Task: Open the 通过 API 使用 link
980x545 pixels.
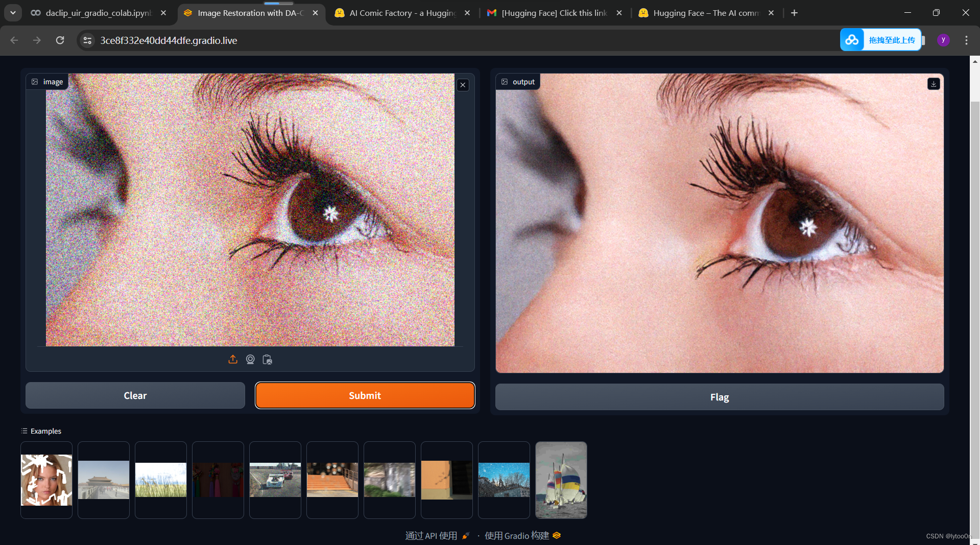Action: pyautogui.click(x=437, y=535)
